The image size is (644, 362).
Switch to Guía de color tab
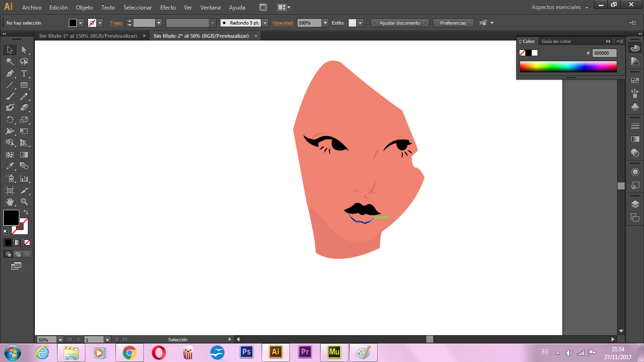click(556, 41)
